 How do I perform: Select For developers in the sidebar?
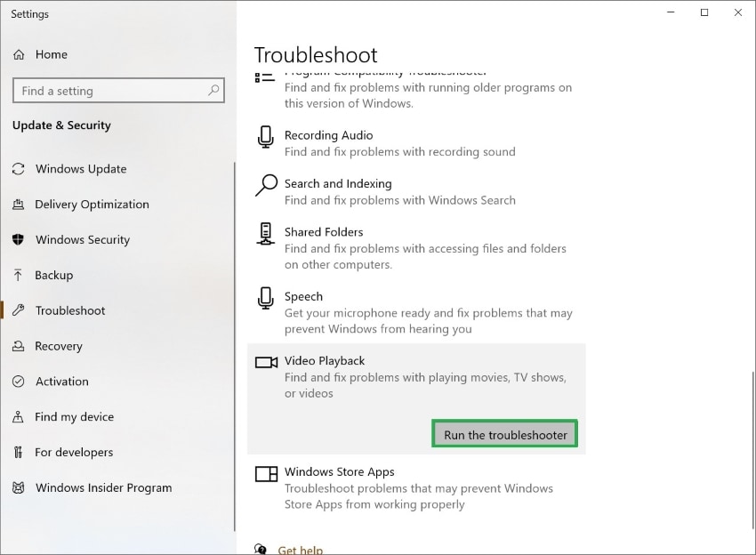click(74, 453)
